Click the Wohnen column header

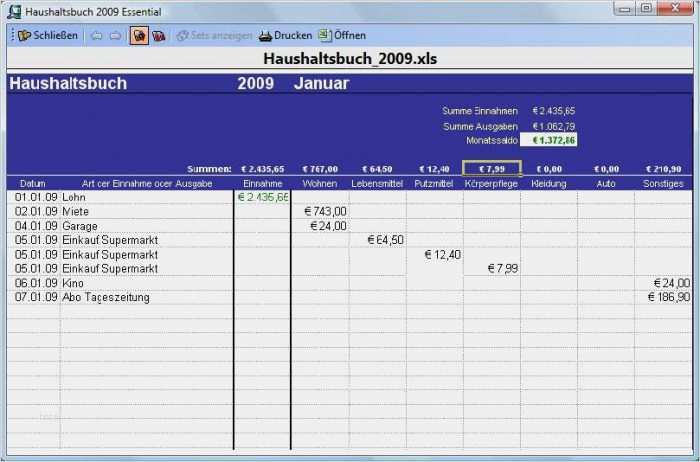click(320, 183)
